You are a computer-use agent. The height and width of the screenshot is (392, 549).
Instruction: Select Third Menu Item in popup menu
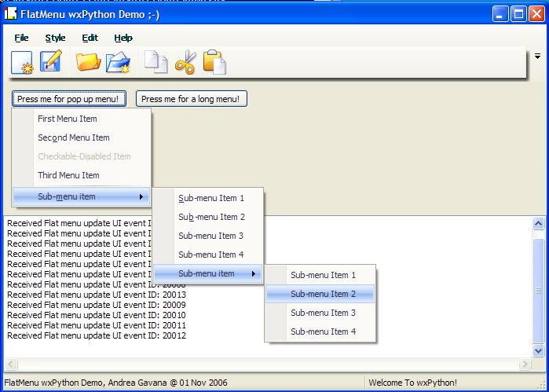point(68,175)
